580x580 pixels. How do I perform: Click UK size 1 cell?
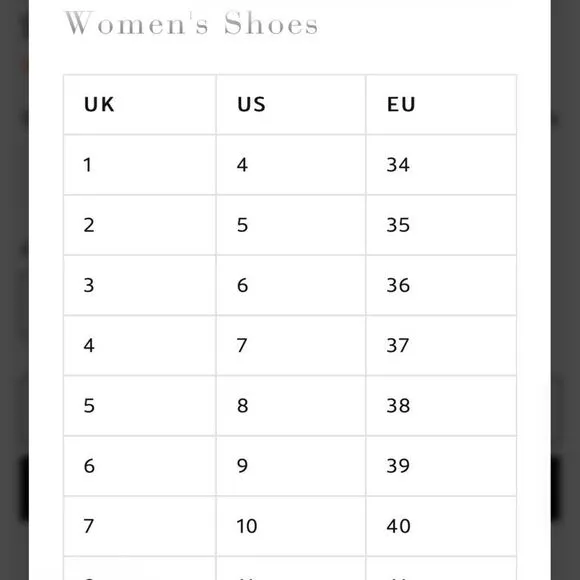click(140, 165)
